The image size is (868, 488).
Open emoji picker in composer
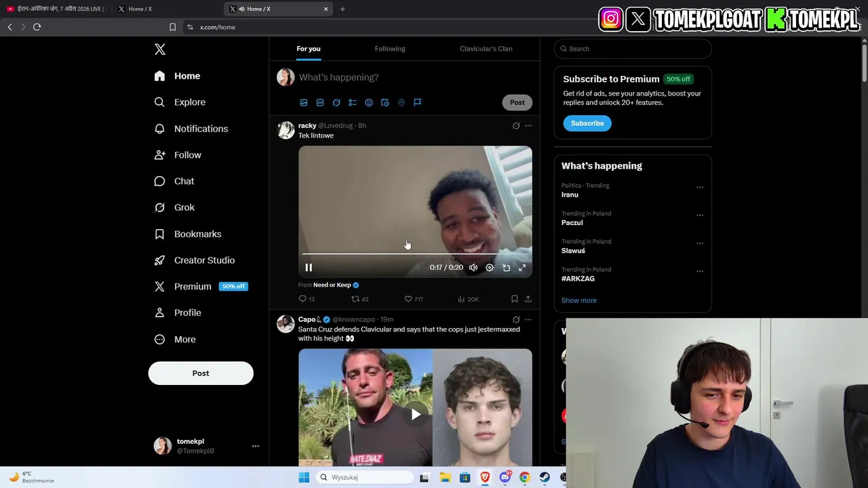point(369,102)
